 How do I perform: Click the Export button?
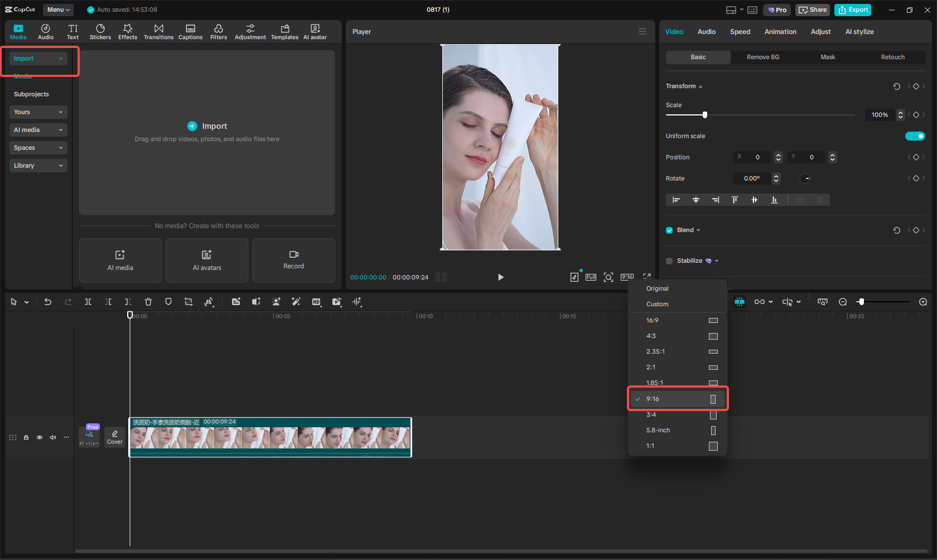[x=853, y=10]
